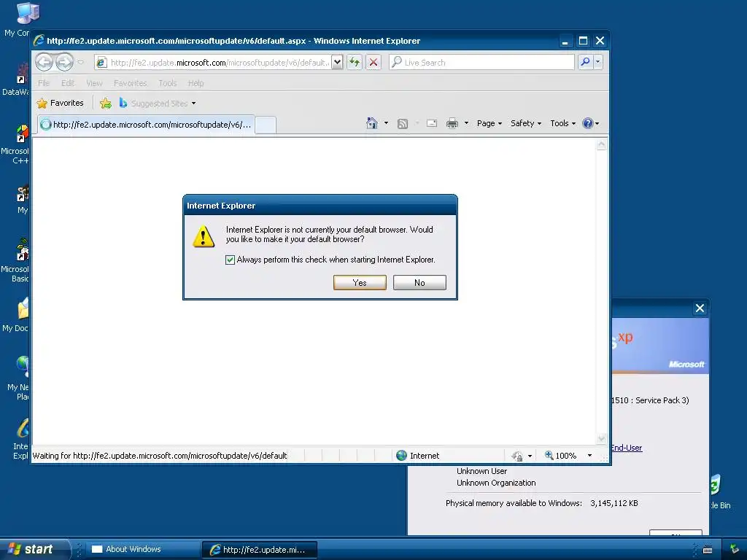Click the vertical scrollbar down arrow
The image size is (747, 560).
tap(602, 438)
